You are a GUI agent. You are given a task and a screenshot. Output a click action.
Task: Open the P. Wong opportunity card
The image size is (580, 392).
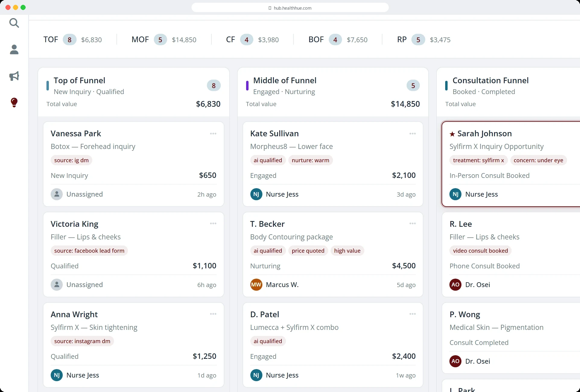tap(511, 338)
